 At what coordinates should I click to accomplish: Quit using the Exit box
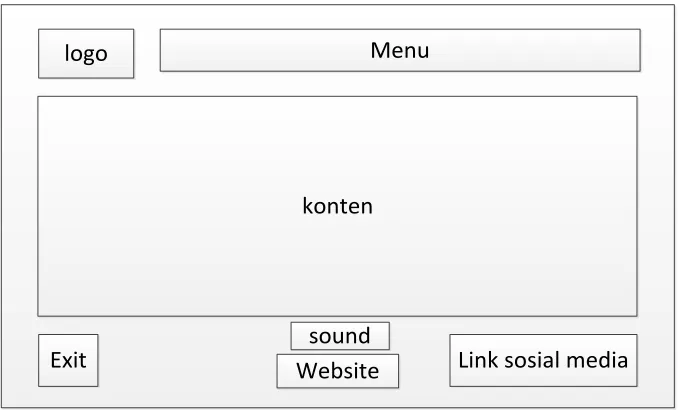(x=68, y=360)
